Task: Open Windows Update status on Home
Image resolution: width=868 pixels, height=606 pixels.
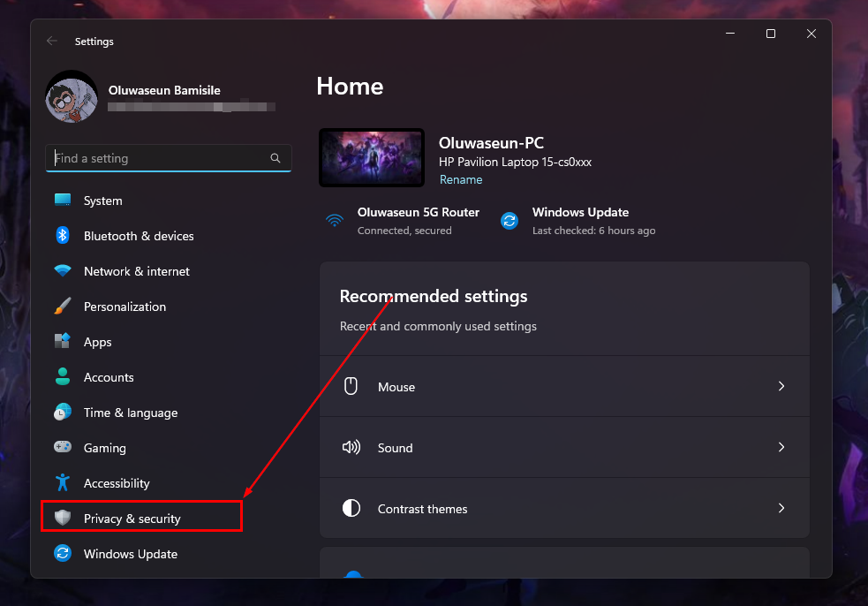Action: click(578, 221)
